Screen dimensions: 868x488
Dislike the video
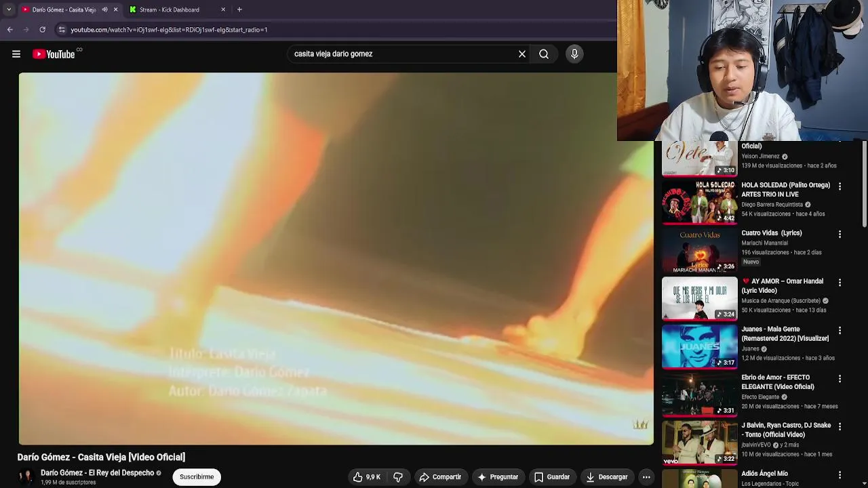(x=398, y=477)
